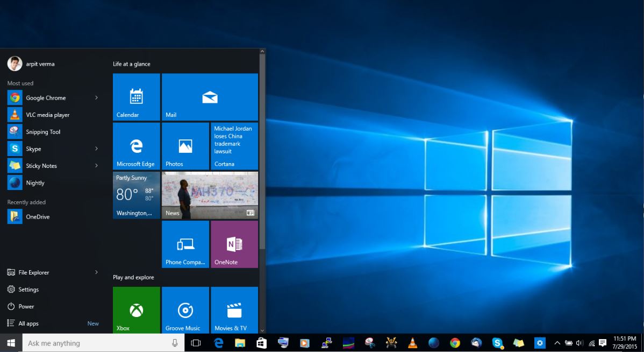Launch Snipping Tool from Most used
The image size is (644, 352).
point(43,131)
